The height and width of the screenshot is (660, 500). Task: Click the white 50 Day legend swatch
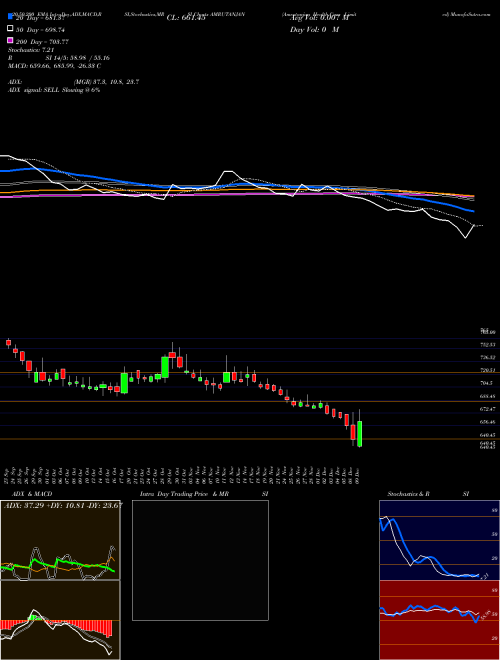point(10,29)
